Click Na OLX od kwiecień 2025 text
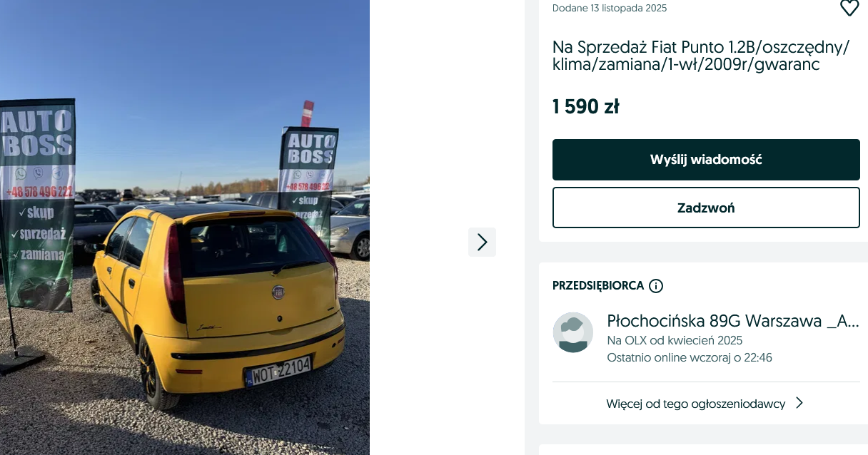This screenshot has height=455, width=868. point(675,340)
